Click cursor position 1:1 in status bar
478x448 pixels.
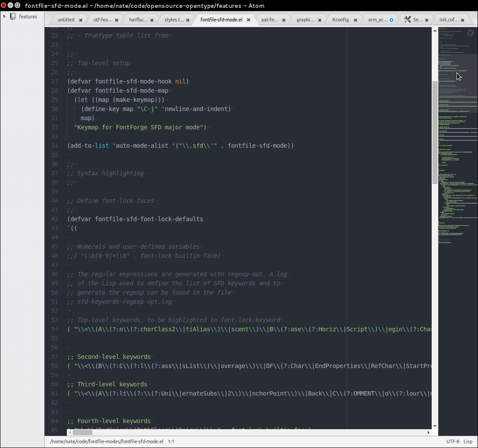pyautogui.click(x=171, y=441)
